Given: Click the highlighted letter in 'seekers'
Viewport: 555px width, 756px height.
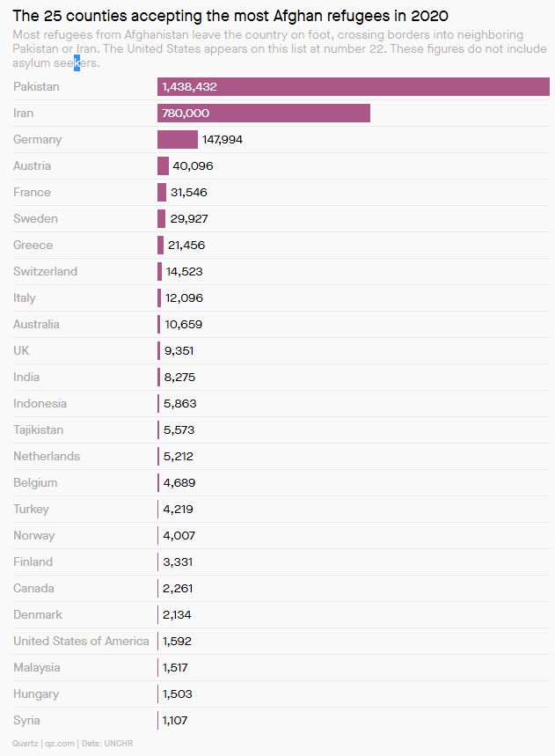Looking at the screenshot, I should click(77, 62).
